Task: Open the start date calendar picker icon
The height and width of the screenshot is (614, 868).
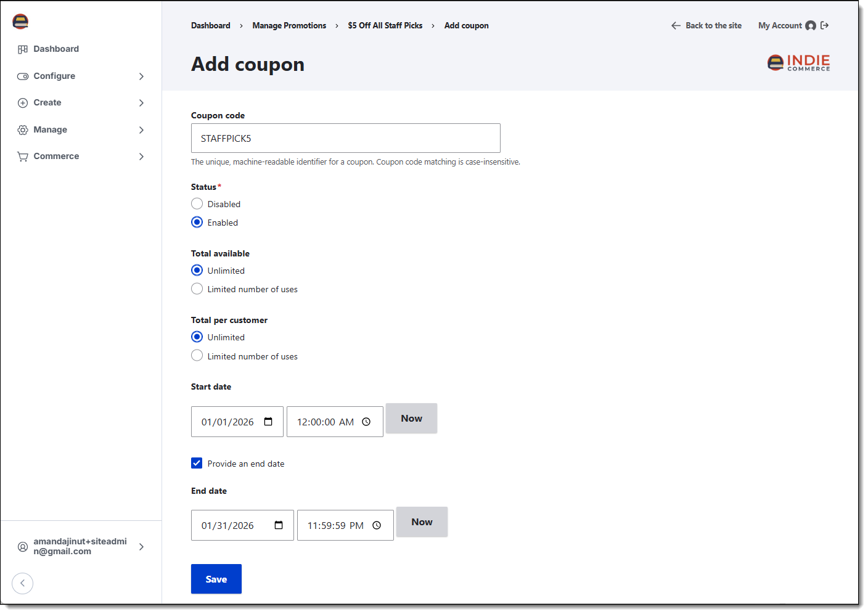Action: tap(268, 422)
